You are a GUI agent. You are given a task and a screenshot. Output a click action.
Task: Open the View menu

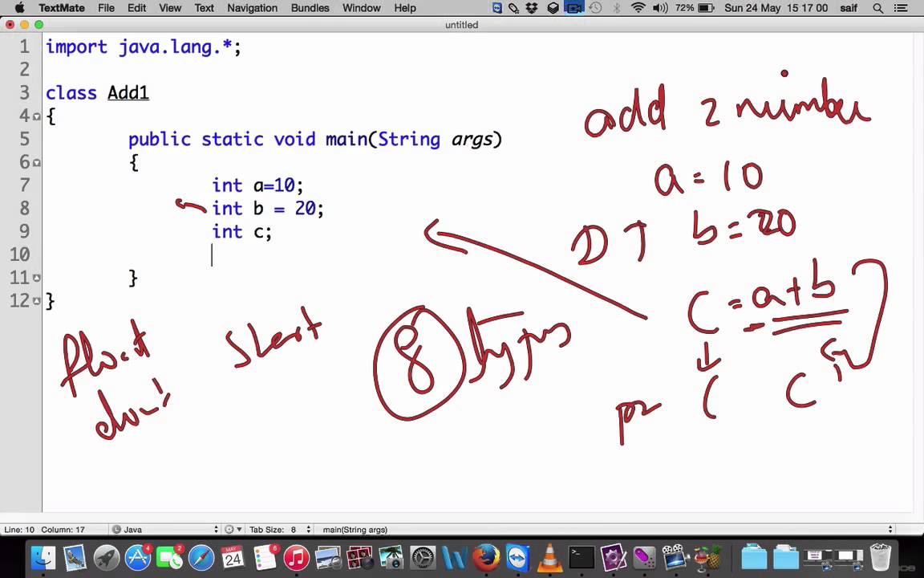[170, 8]
